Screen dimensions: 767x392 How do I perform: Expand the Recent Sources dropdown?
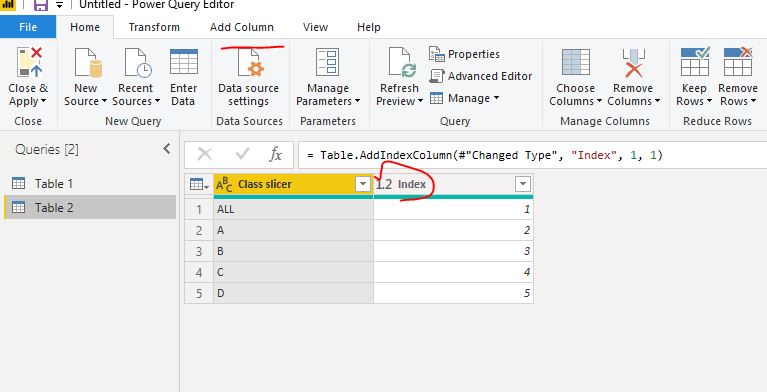157,101
